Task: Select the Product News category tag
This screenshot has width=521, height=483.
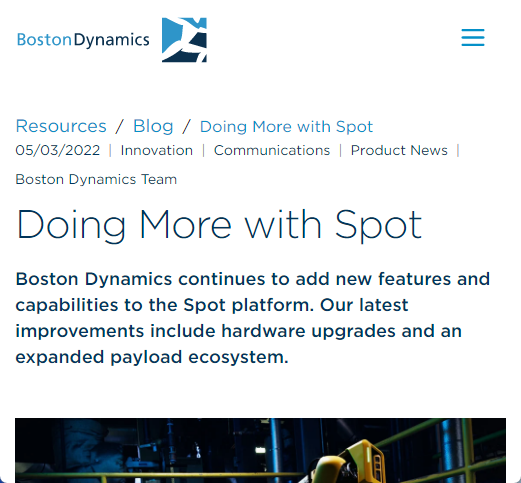Action: 399,150
